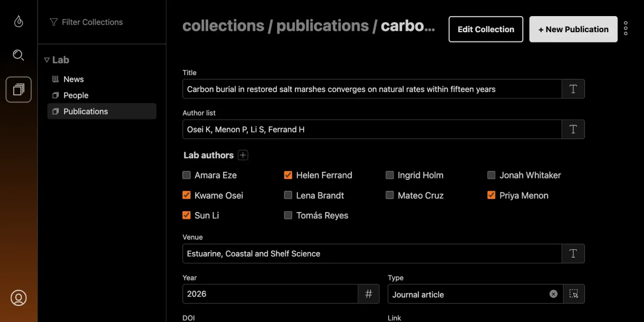Click into the Title input field
Image resolution: width=644 pixels, height=322 pixels.
coord(372,89)
